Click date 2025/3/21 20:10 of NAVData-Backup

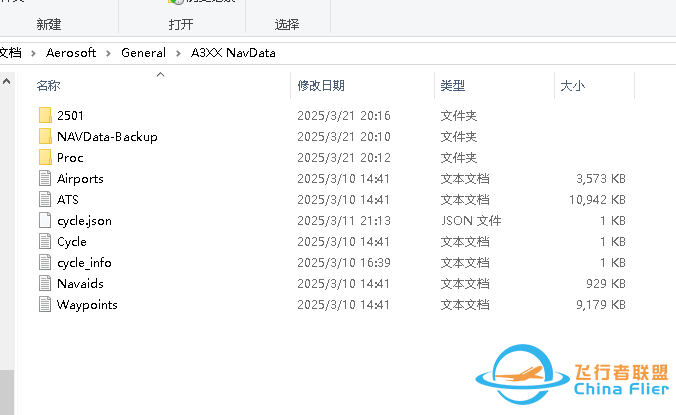[344, 137]
